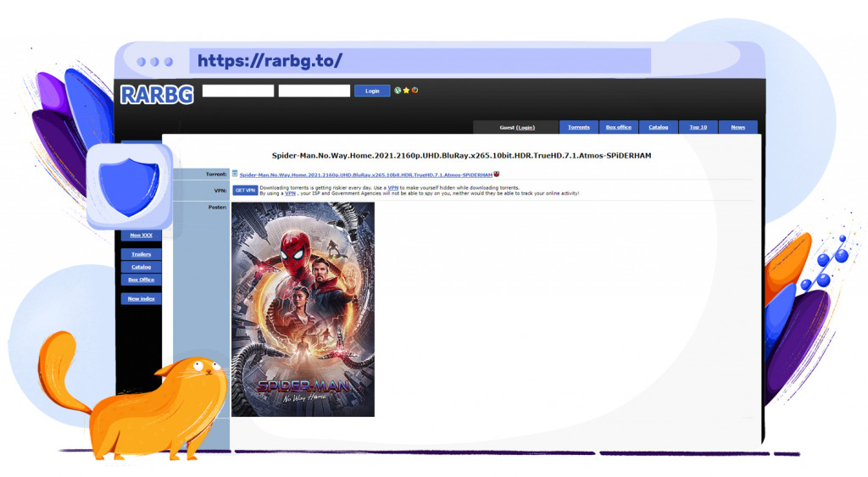Click the Guest (Login) link
Screen dimensions: 868x477
[517, 127]
